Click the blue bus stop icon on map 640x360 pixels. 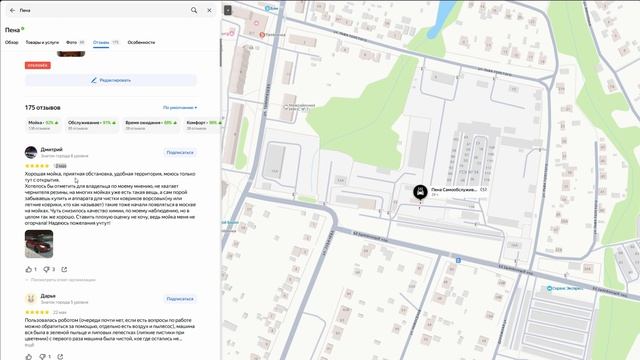coord(458,260)
